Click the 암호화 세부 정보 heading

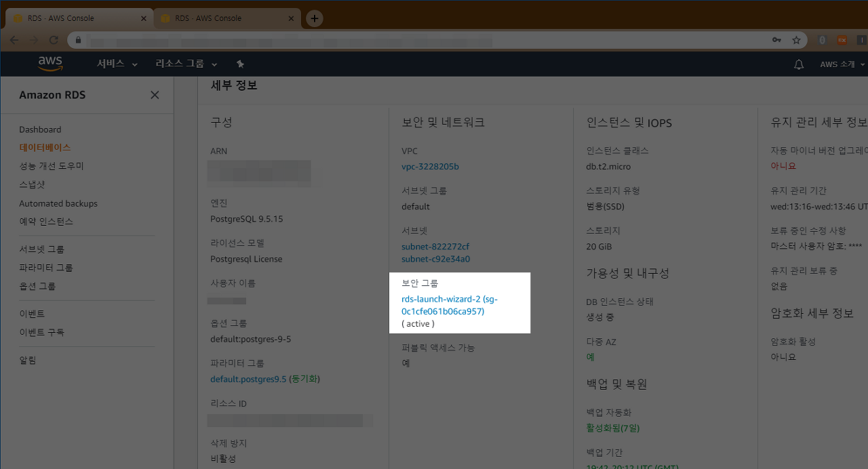812,313
